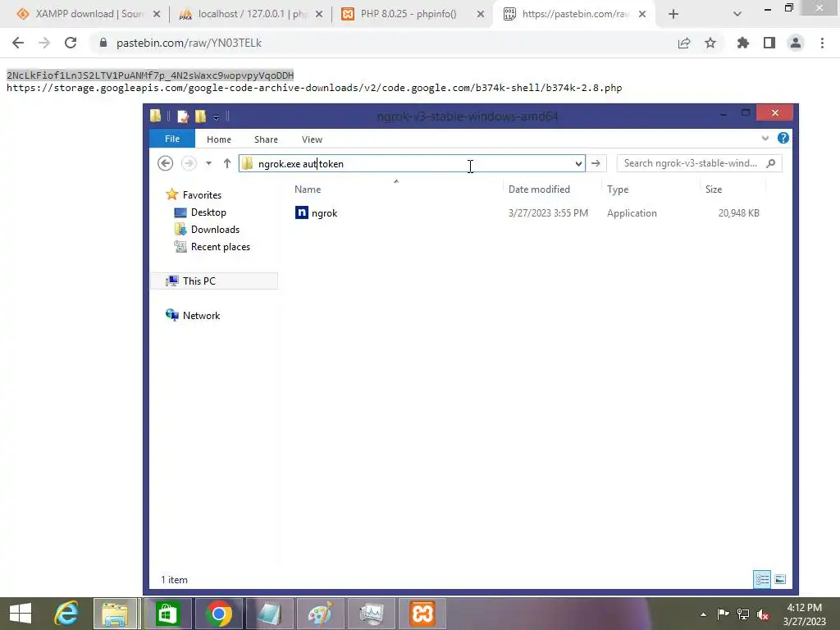Show hidden tray icons arrow
The width and height of the screenshot is (840, 630).
click(703, 614)
